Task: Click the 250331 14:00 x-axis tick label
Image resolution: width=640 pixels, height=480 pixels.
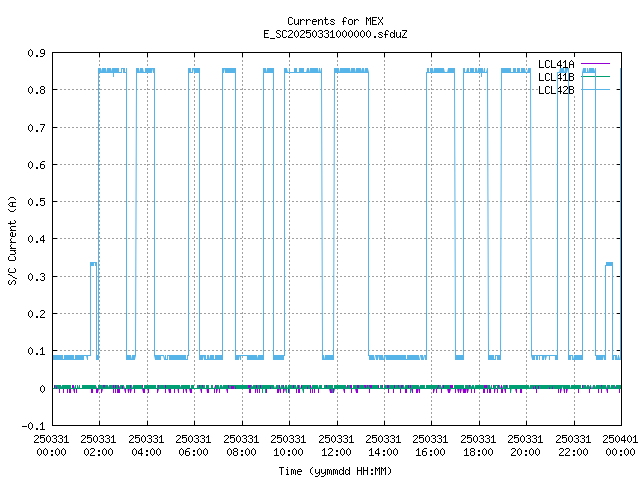Action: tap(383, 446)
